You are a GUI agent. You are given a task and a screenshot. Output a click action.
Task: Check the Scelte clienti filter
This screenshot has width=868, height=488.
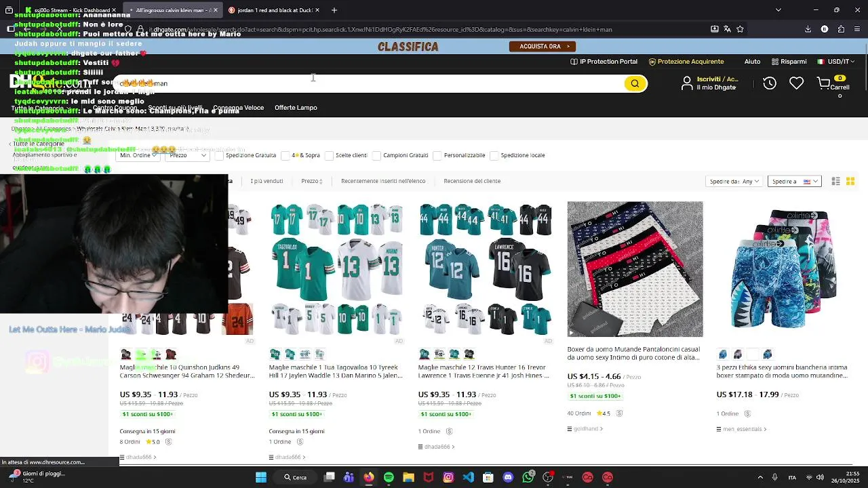[329, 155]
